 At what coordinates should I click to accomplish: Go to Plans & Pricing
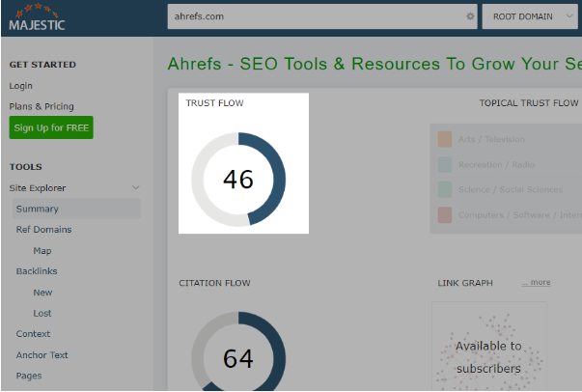[x=42, y=106]
